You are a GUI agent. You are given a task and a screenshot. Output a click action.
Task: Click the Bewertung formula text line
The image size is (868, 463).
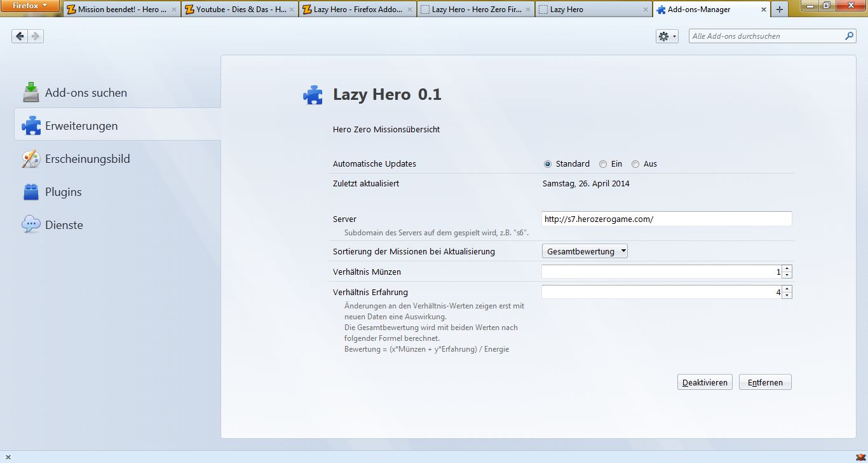click(x=426, y=349)
